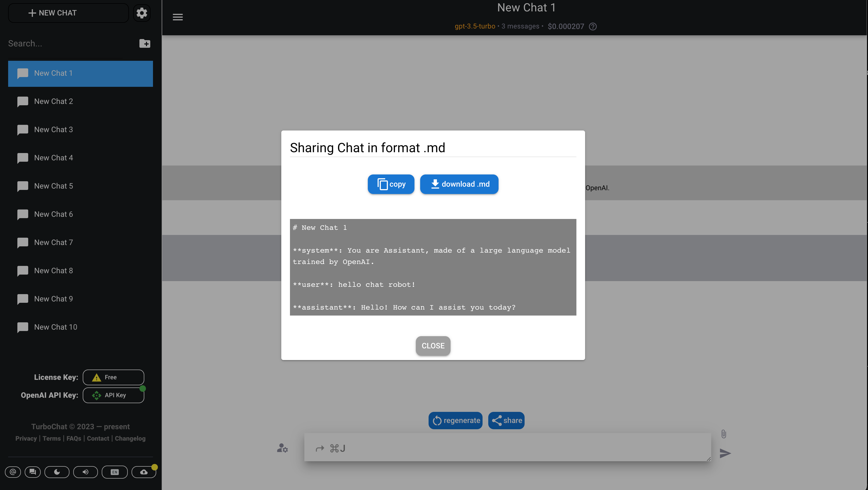Click the @ contact icon button
The width and height of the screenshot is (868, 490).
(x=13, y=472)
